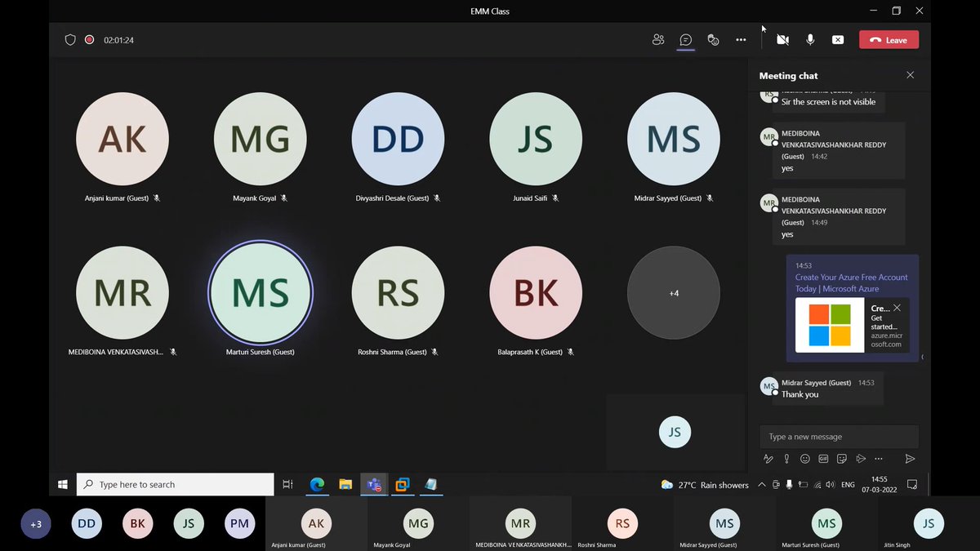
Task: Click the small JS self-view tile
Action: [x=675, y=432]
